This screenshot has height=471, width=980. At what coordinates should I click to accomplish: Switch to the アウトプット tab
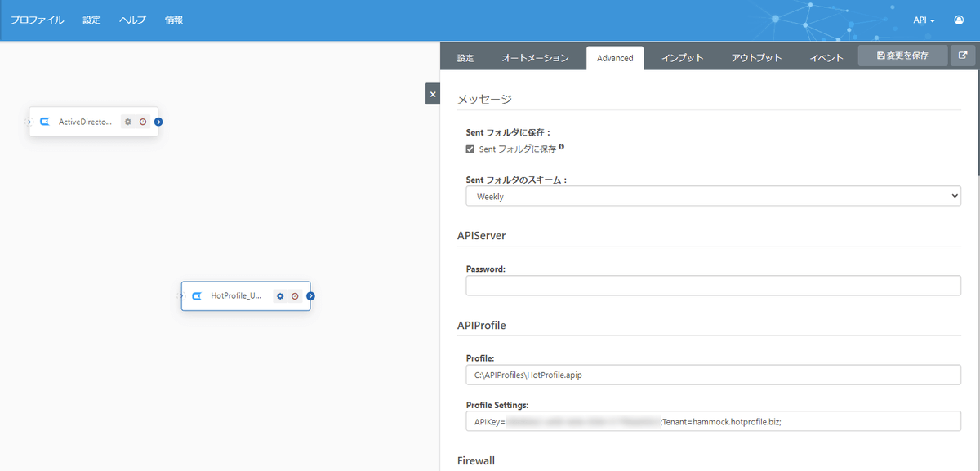point(757,58)
